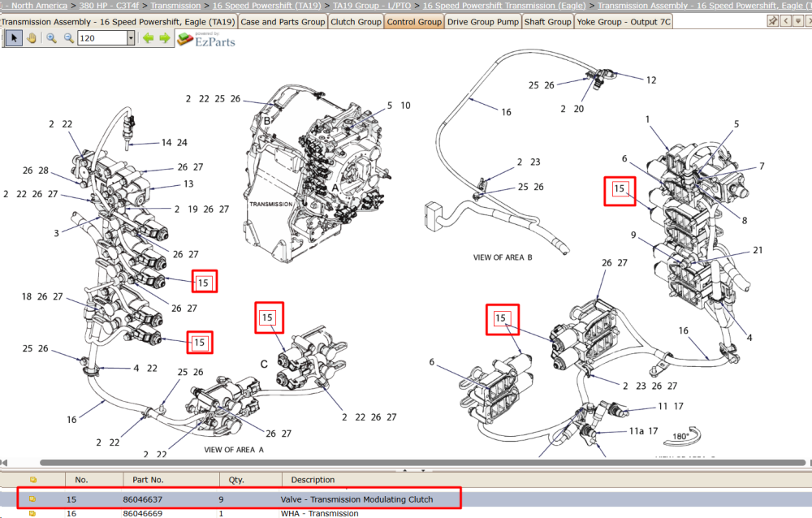
Task: Click part number 86046637
Action: point(142,499)
